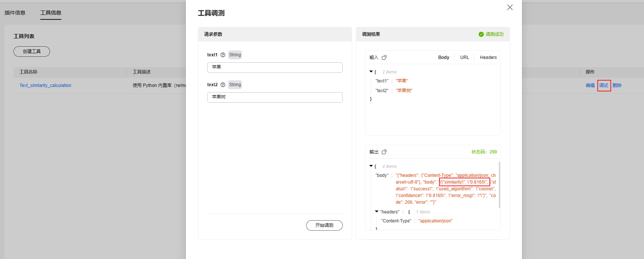Copy the 输出 content with copy icon

[384, 152]
